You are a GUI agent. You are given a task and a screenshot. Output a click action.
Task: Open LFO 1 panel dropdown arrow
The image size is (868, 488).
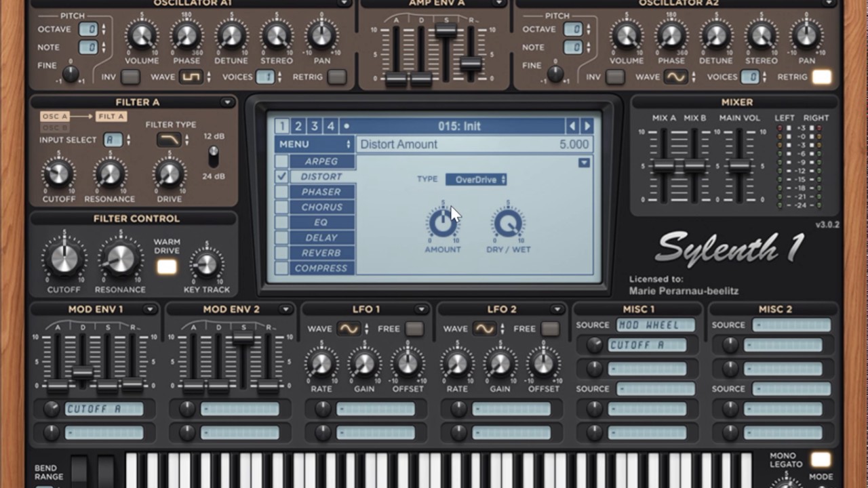coord(421,310)
